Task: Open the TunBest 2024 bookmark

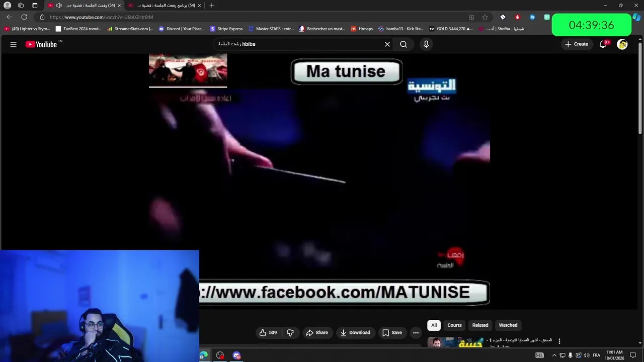Action: pos(79,29)
